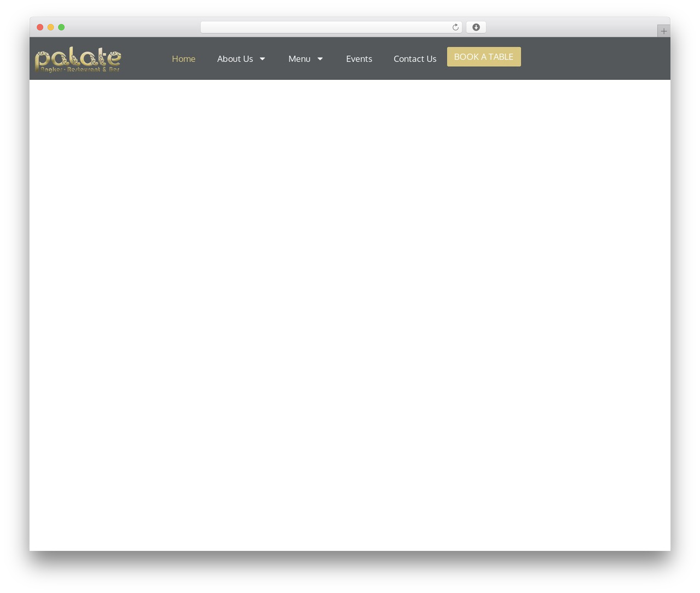Click the browser download icon

coord(476,27)
